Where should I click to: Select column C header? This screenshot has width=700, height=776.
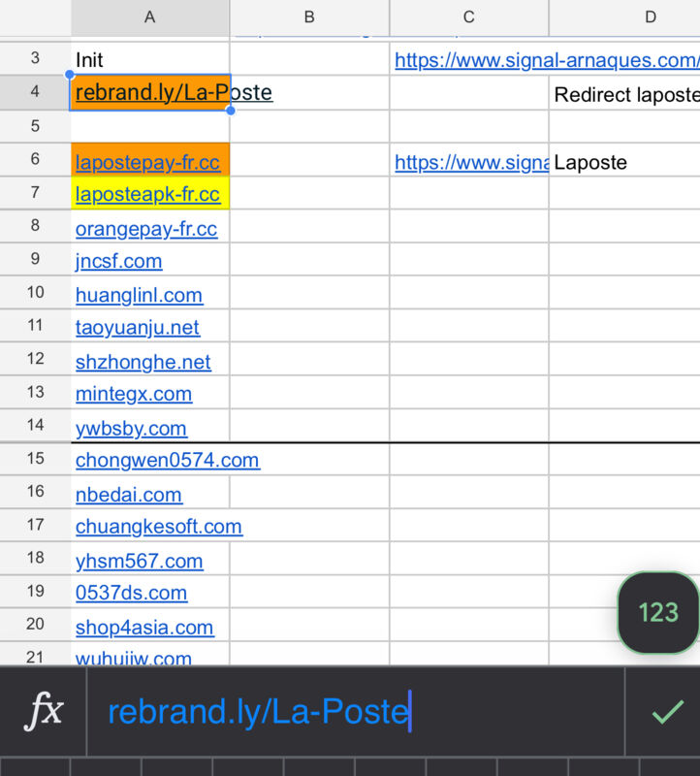tap(469, 17)
